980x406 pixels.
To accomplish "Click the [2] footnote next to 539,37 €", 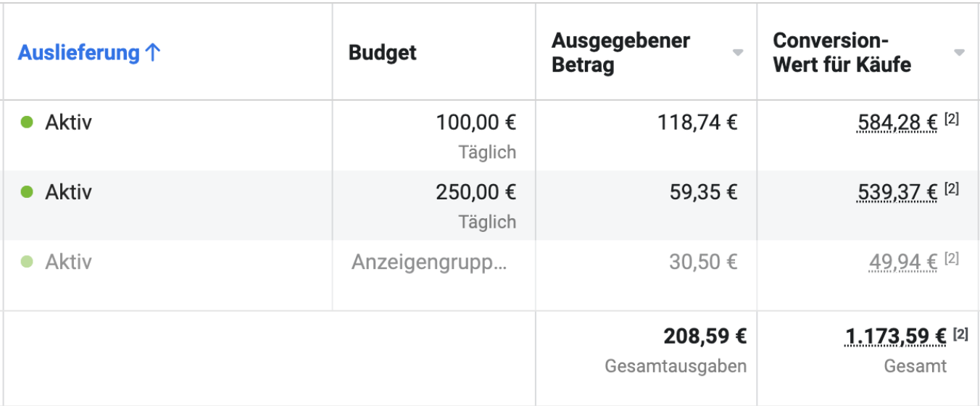I will click(952, 189).
